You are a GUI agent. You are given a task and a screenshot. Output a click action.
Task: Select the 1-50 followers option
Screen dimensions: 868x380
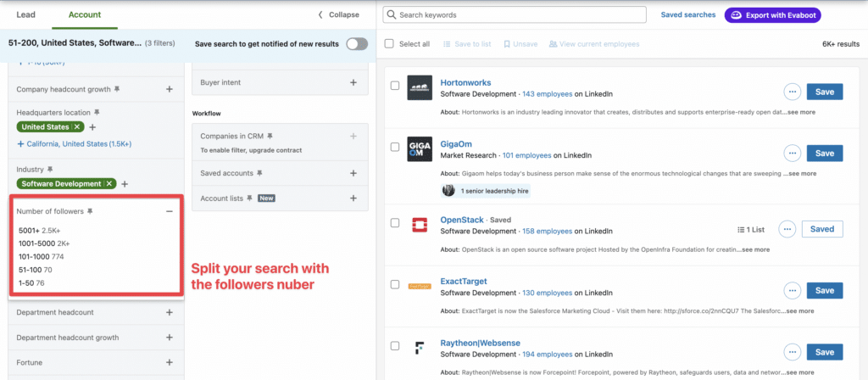[x=31, y=283]
